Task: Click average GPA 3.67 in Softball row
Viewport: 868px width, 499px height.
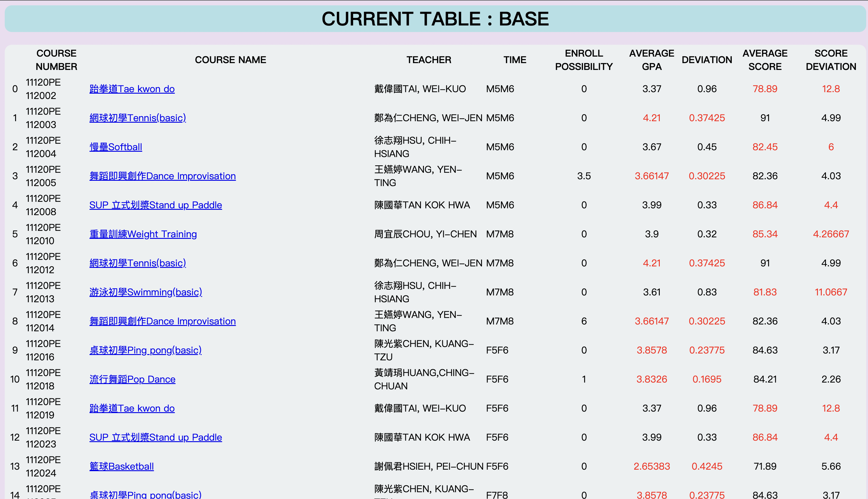Action: (x=652, y=147)
